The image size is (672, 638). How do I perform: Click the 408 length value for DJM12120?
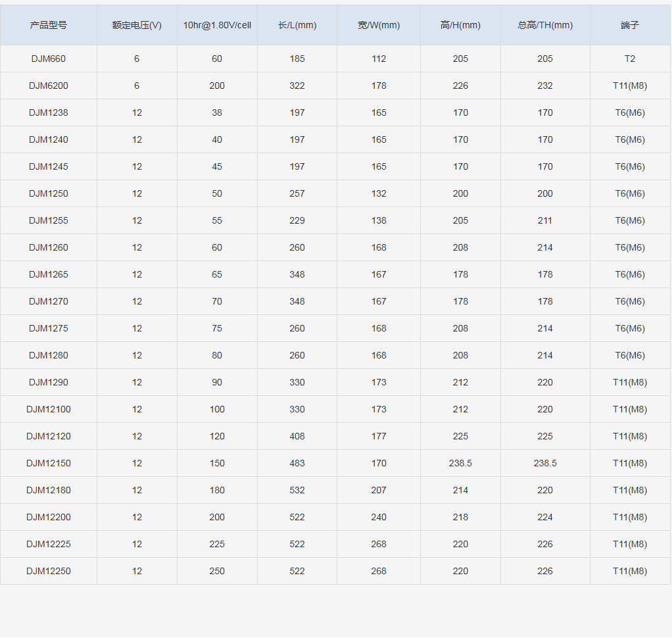pyautogui.click(x=297, y=437)
